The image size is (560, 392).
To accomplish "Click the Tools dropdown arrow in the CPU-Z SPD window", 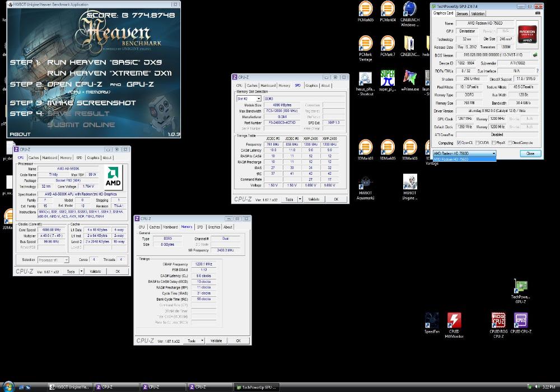I will pyautogui.click(x=300, y=199).
